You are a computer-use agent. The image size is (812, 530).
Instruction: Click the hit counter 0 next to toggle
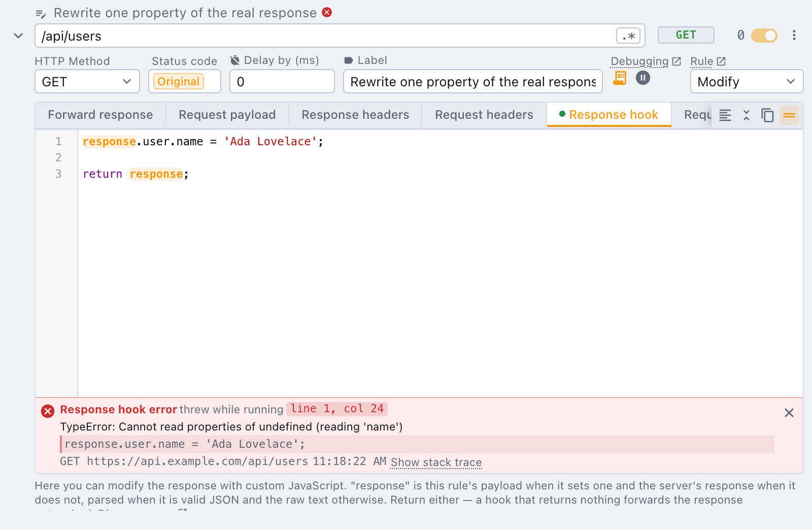pos(741,35)
